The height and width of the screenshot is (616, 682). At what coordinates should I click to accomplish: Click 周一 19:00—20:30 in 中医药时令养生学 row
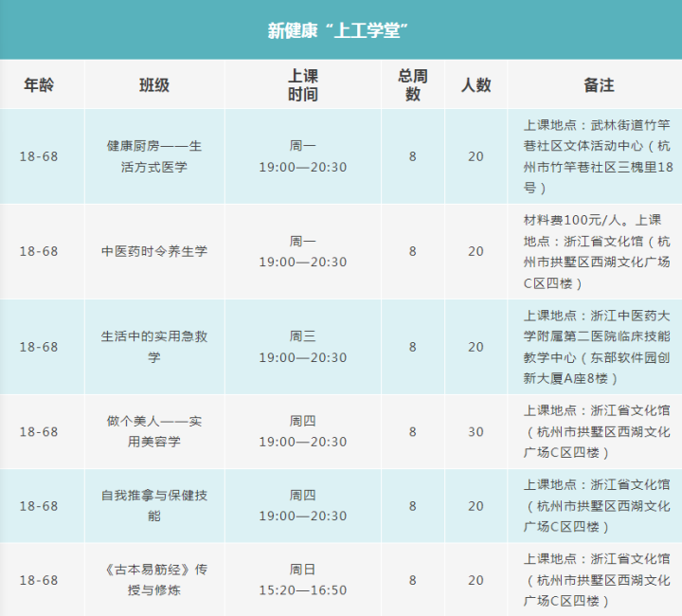point(303,251)
